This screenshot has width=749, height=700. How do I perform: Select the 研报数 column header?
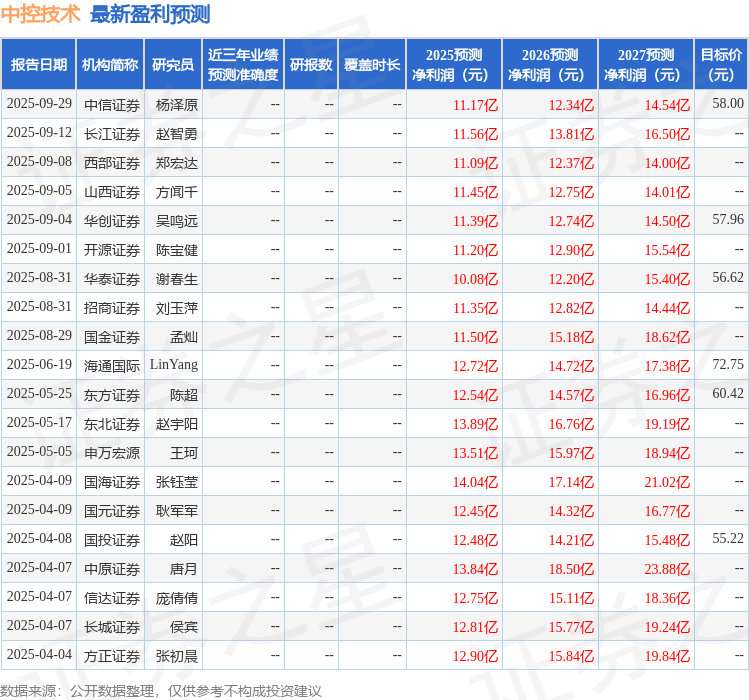point(311,65)
